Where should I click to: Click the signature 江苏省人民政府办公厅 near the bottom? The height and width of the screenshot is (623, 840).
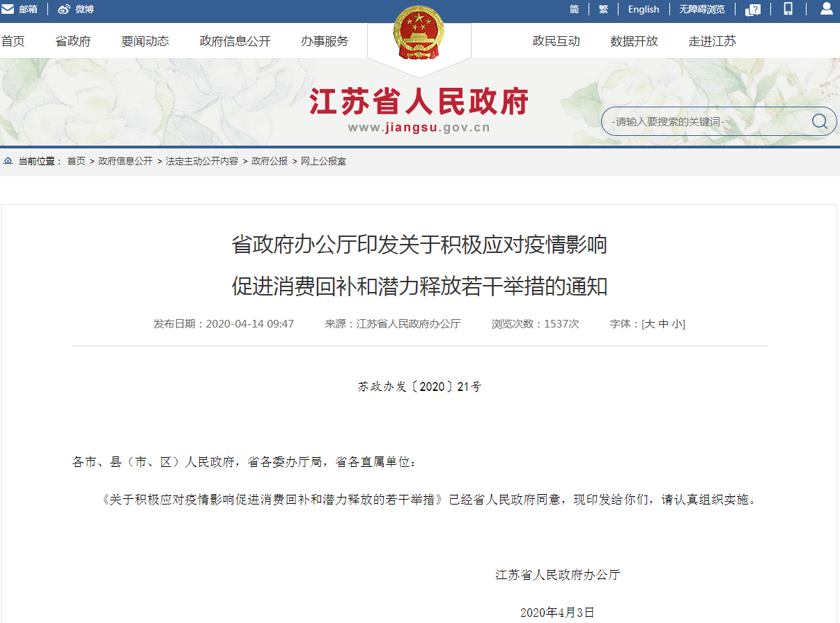(558, 575)
